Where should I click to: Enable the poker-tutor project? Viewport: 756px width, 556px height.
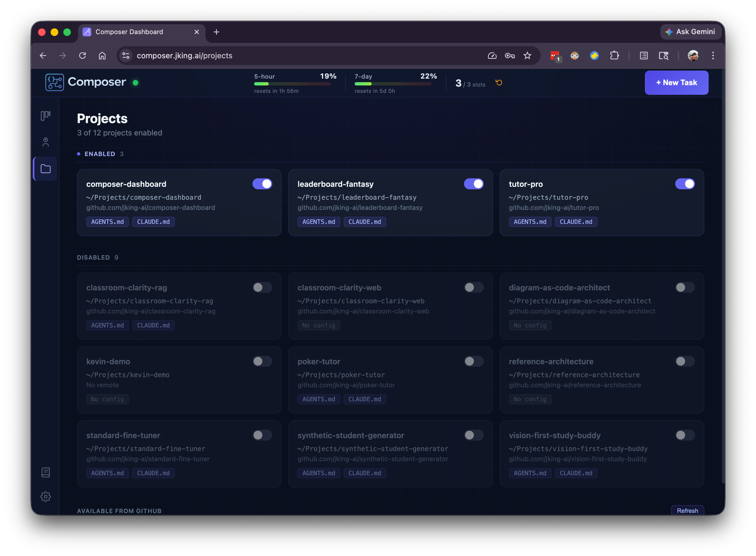pos(474,361)
